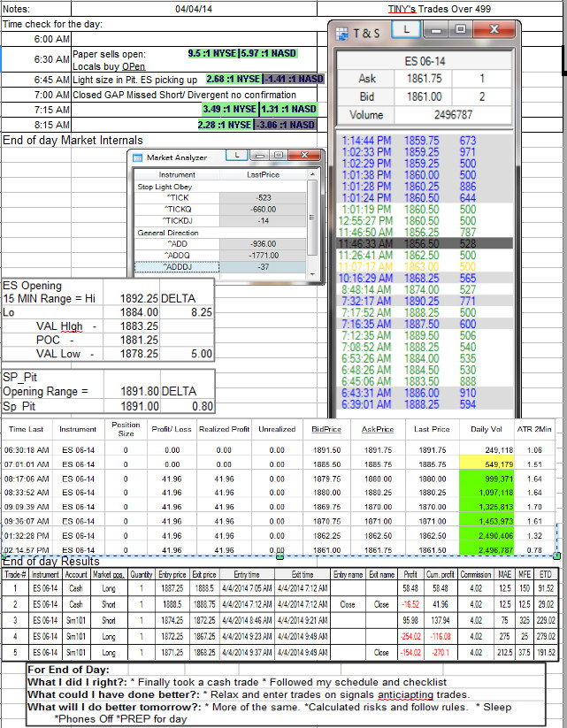Select the ^ADDQ row
The image size is (567, 728).
[220, 256]
